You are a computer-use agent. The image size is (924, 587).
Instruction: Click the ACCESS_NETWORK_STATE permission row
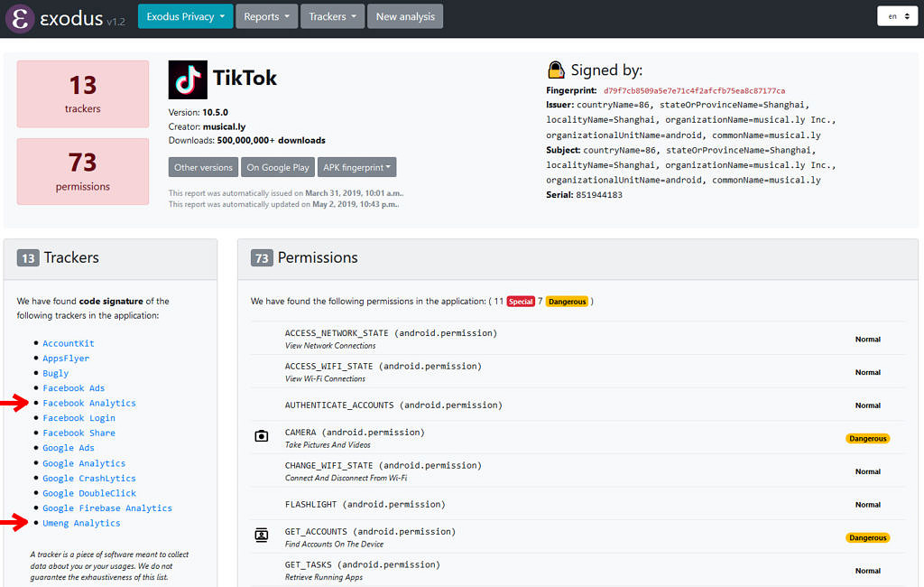click(x=577, y=338)
